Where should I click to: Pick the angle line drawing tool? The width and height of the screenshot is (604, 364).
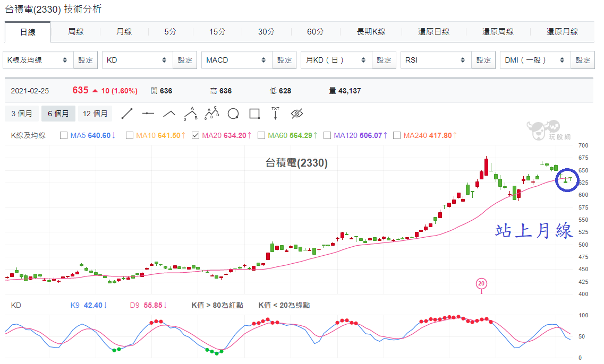click(x=169, y=114)
